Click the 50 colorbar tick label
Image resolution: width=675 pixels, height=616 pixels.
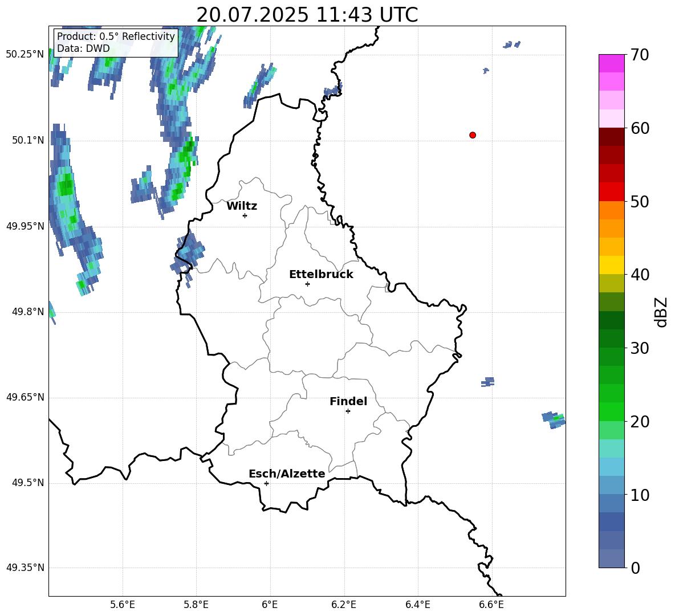pyautogui.click(x=640, y=202)
